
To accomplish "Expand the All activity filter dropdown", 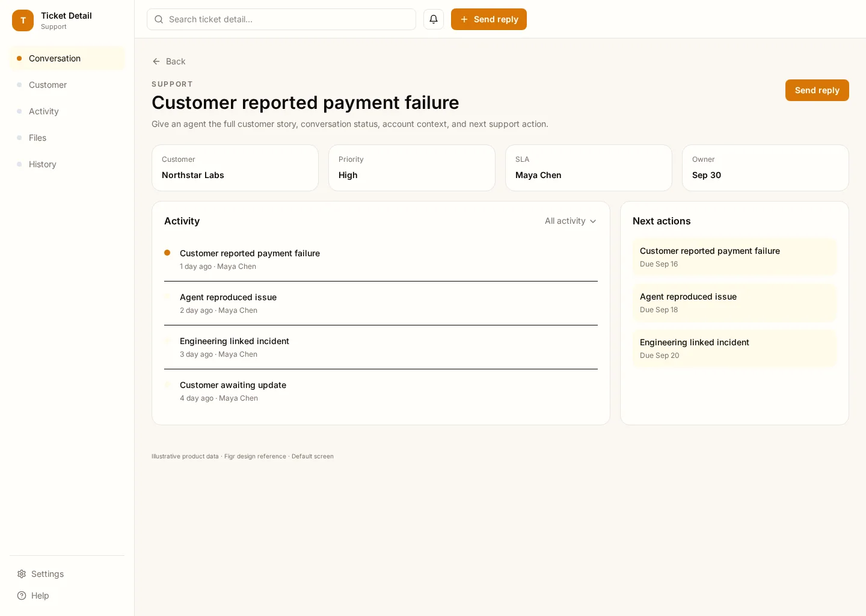I will [571, 221].
